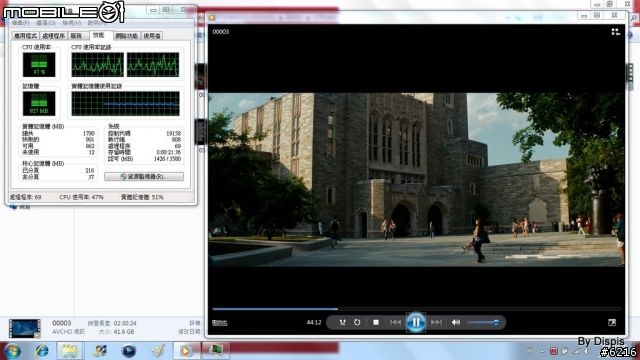
Task: Open Windows Explorer folder on the taskbar
Action: 69,351
